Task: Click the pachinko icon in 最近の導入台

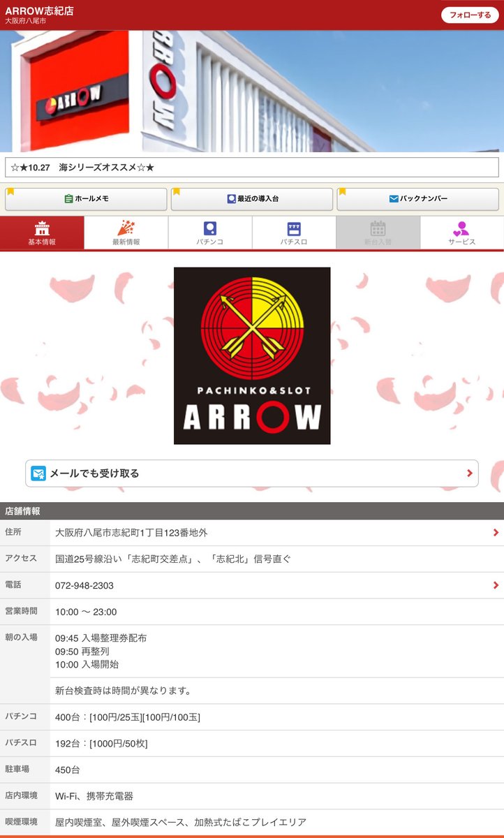Action: pyautogui.click(x=232, y=199)
